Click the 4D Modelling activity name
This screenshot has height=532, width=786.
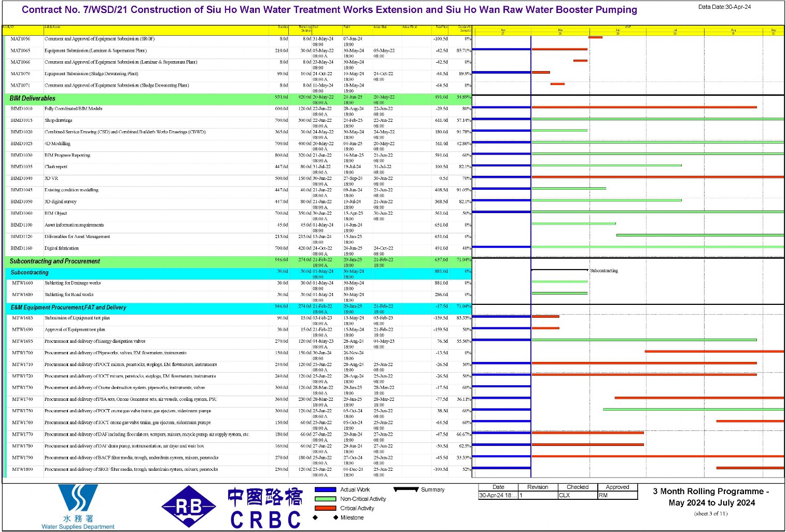click(57, 144)
